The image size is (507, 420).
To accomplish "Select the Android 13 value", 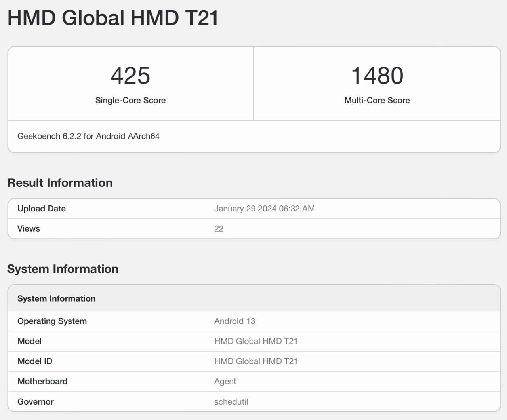I will coord(234,321).
